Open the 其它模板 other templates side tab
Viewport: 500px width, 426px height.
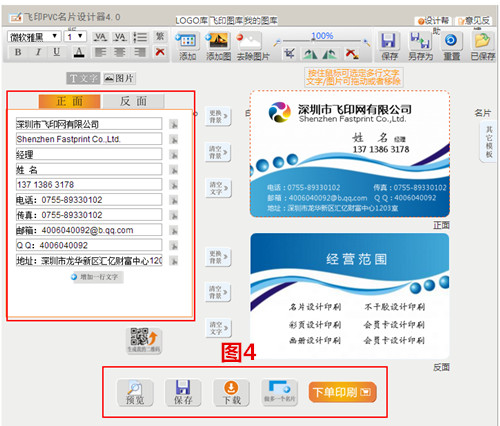(x=489, y=141)
